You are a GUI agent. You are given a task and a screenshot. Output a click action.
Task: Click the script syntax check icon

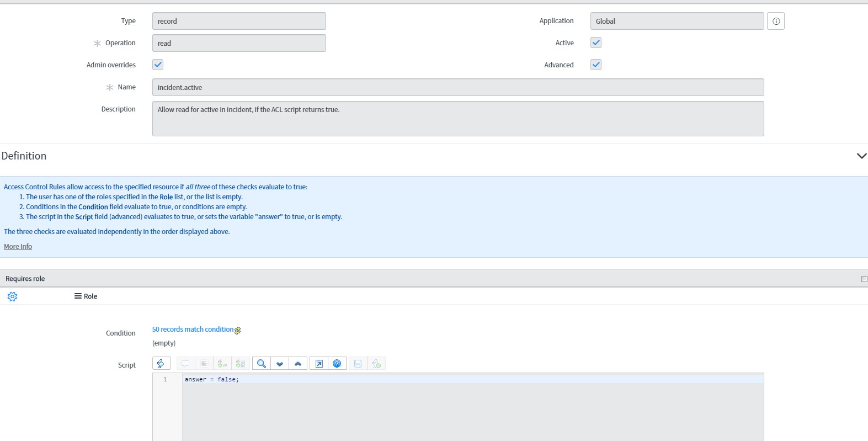pos(376,364)
